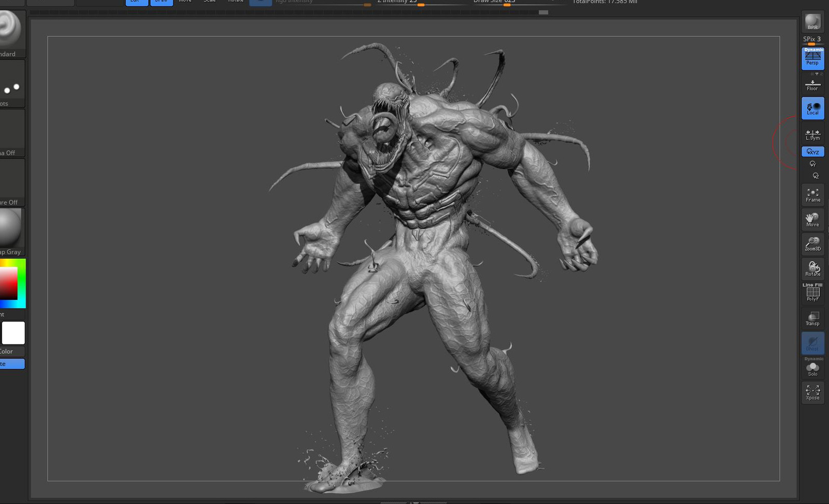This screenshot has width=829, height=504.
Task: Toggle Ghost transparency mode
Action: tap(812, 343)
